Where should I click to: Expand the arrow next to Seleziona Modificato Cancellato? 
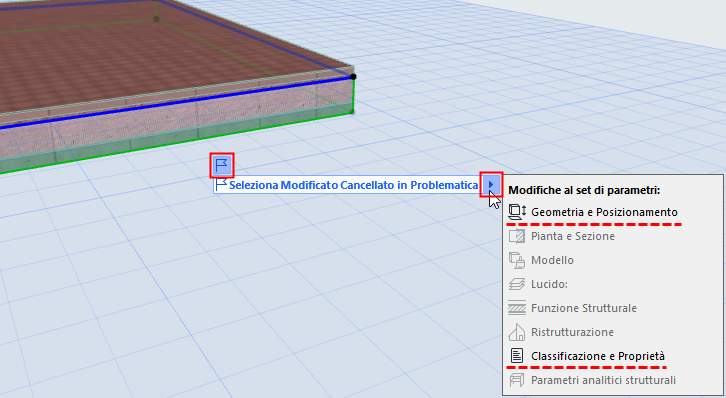click(x=491, y=185)
